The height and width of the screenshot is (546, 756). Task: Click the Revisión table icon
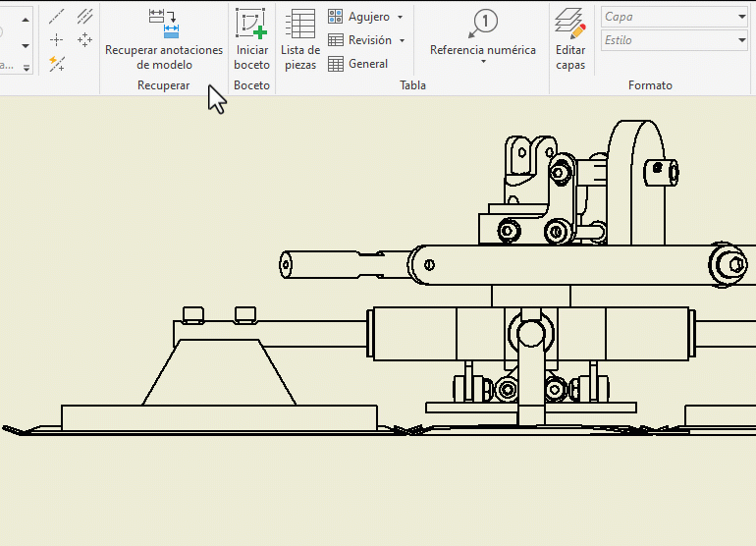(336, 40)
